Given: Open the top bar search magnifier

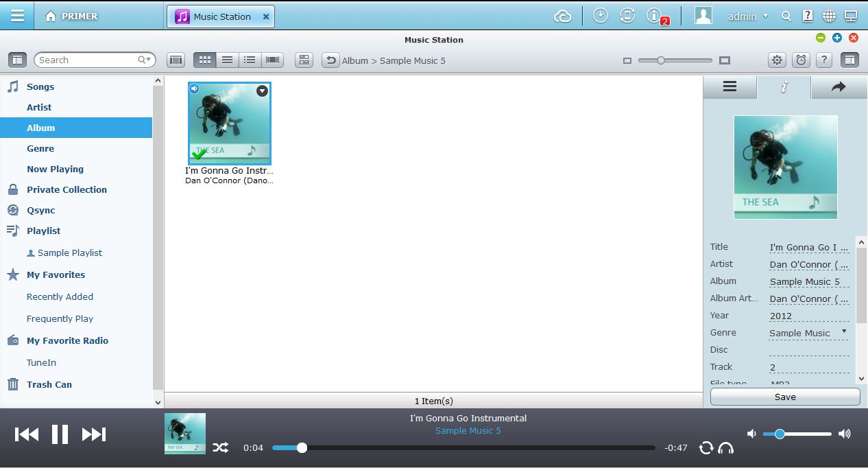Looking at the screenshot, I should coord(786,16).
